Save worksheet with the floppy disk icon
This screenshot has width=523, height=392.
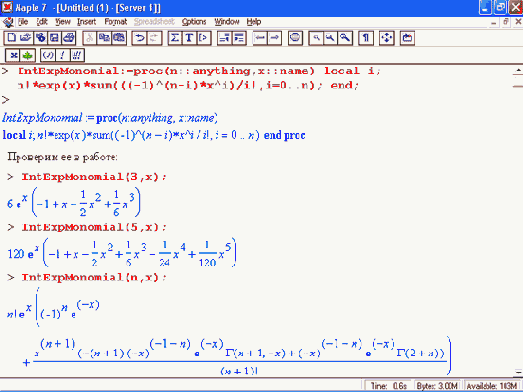coord(54,38)
